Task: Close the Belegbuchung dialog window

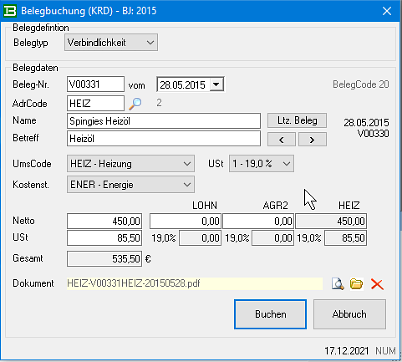Action: point(387,11)
